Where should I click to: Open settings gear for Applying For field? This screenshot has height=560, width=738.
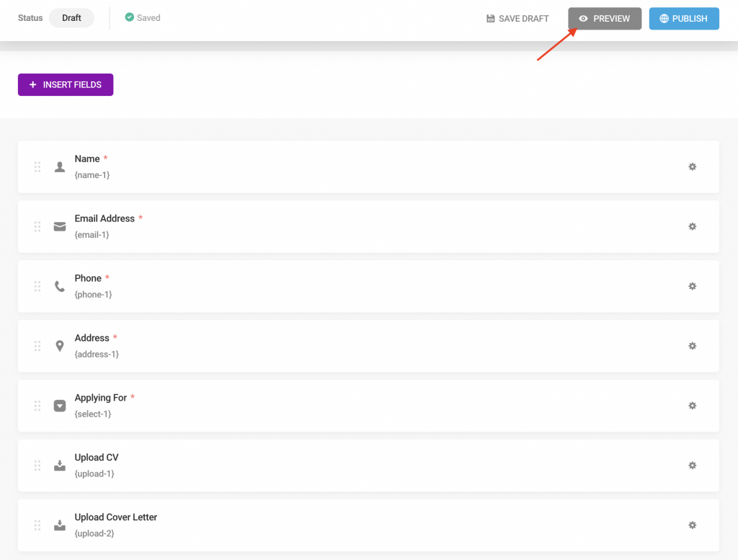pos(692,406)
